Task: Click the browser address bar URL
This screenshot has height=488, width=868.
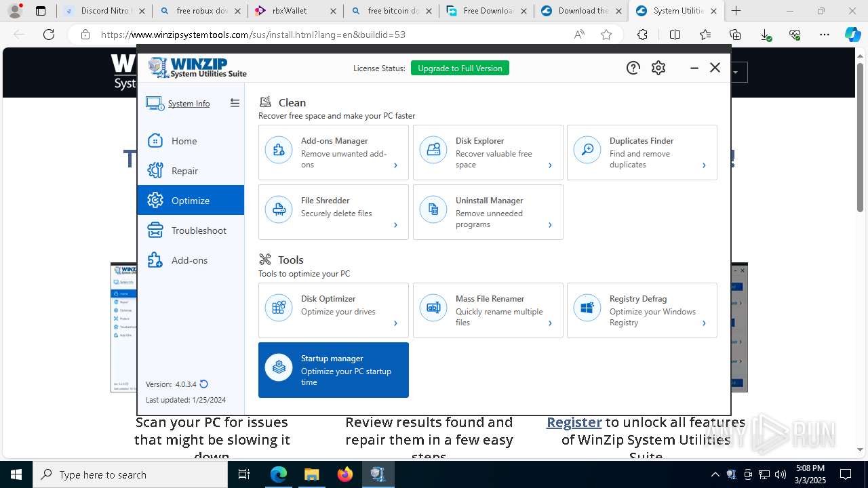Action: [253, 35]
